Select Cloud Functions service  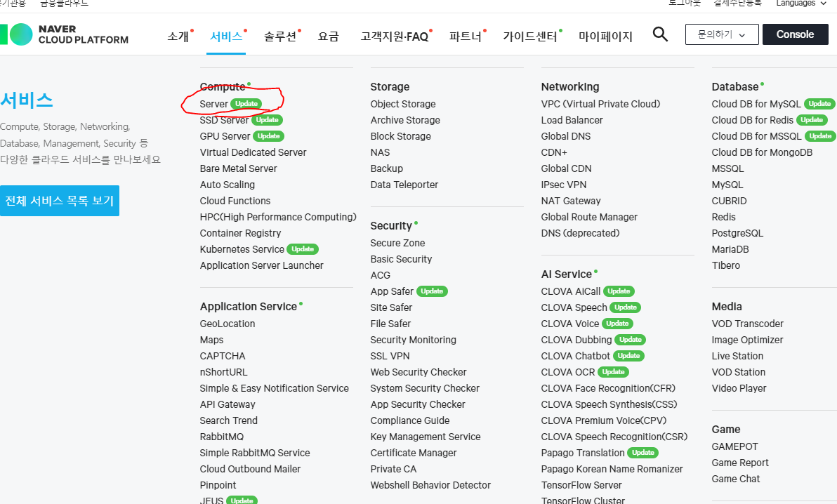click(235, 201)
